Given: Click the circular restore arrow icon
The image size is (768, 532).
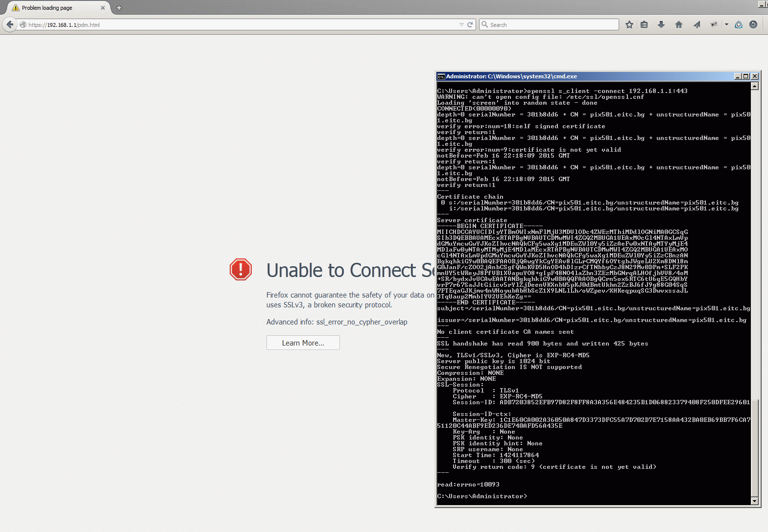Looking at the screenshot, I should (753, 24).
